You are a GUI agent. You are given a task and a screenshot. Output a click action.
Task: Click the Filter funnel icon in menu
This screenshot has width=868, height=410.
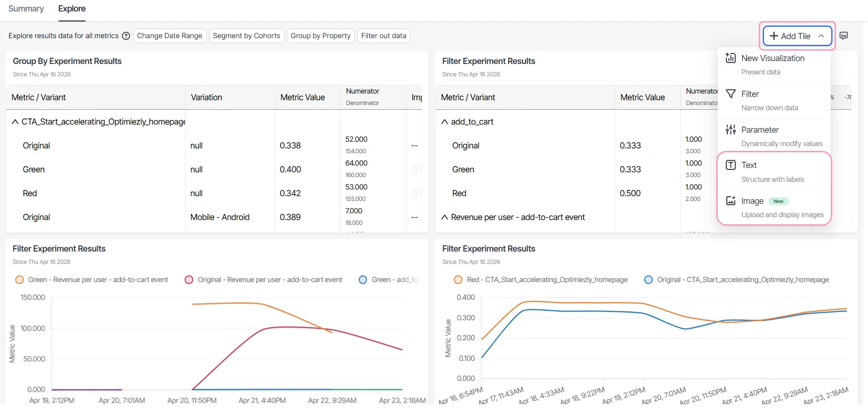click(x=731, y=94)
